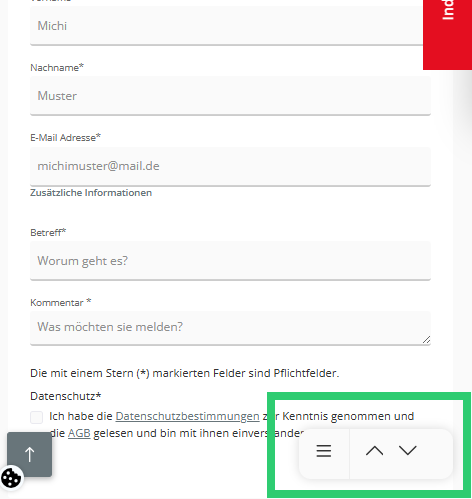Click the 'Zusätzliche Informationen' heading

(x=91, y=193)
